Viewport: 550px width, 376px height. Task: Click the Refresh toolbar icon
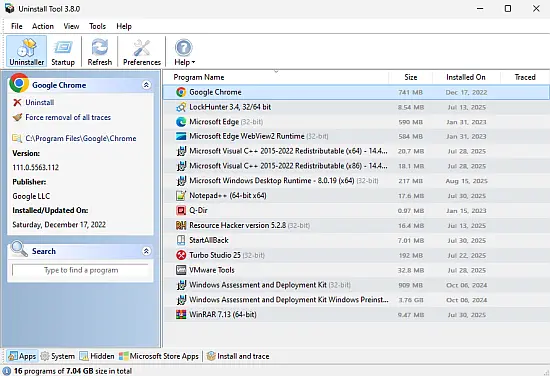(x=100, y=51)
